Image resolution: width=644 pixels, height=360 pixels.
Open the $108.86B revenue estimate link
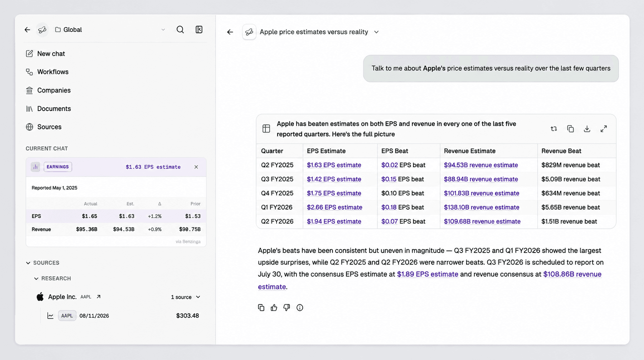(x=572, y=274)
